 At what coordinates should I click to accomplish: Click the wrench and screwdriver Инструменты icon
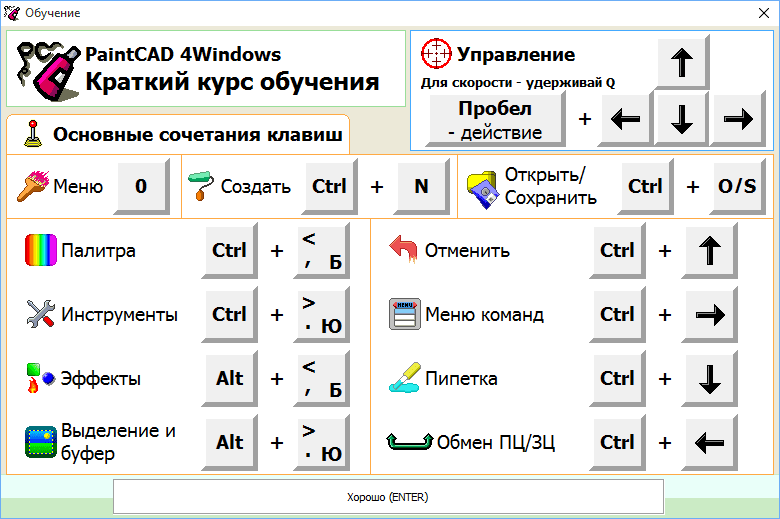pos(40,313)
